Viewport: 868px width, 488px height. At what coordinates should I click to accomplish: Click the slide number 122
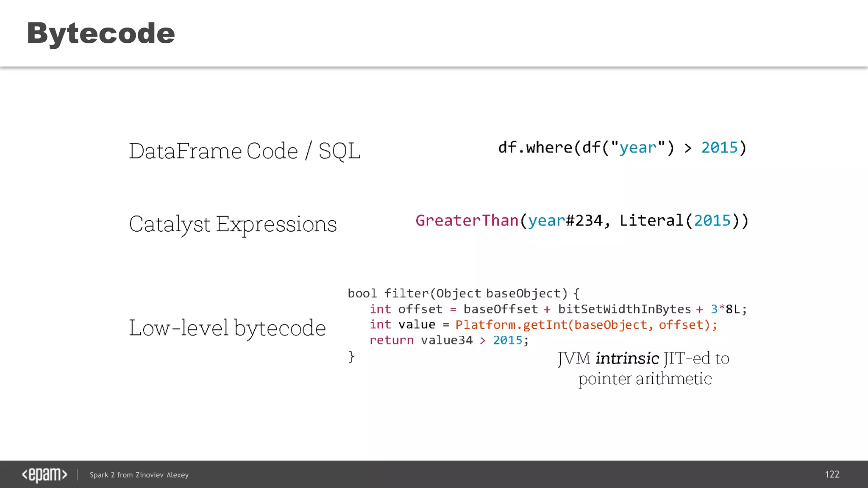pos(832,474)
